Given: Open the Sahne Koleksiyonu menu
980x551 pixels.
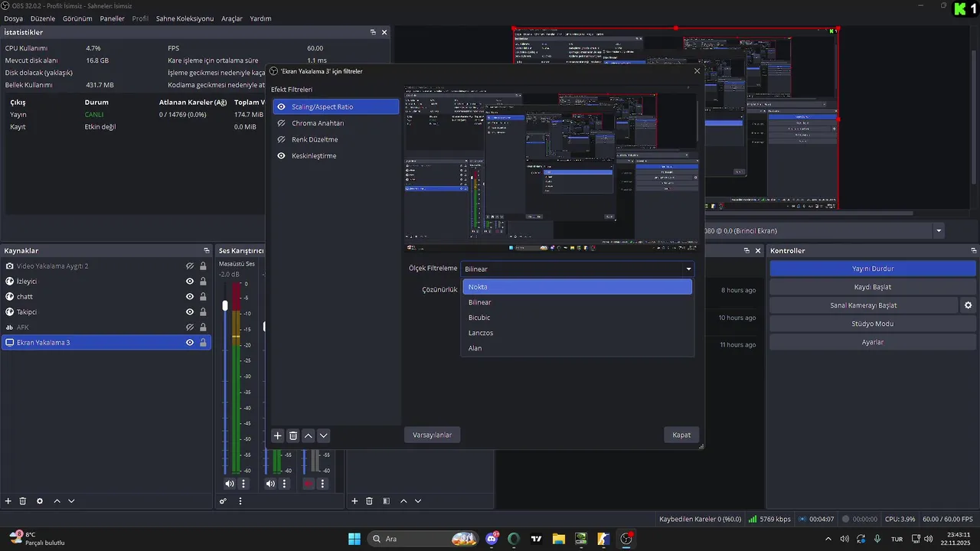Looking at the screenshot, I should pos(185,18).
